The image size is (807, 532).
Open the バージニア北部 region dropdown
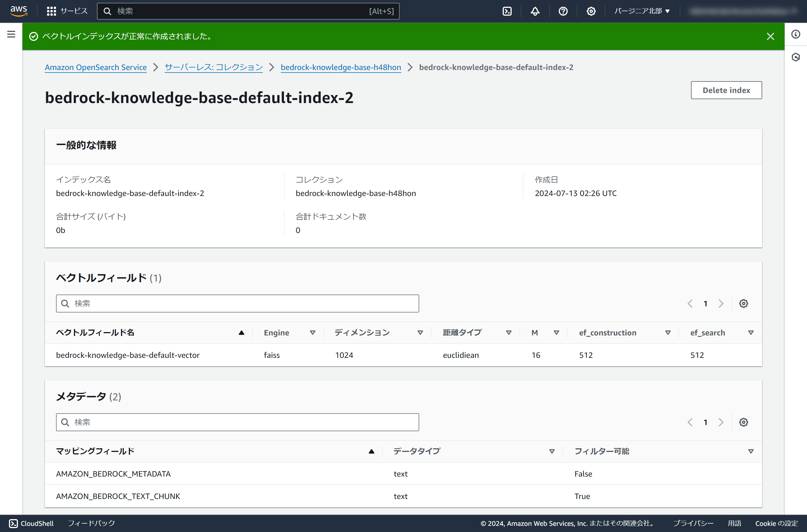pyautogui.click(x=642, y=11)
